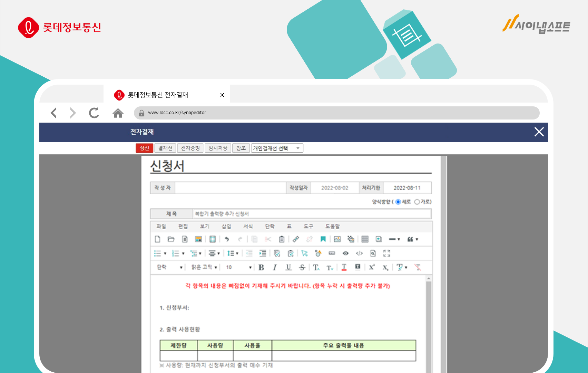Viewport: 588px width, 373px height.
Task: Apply Italic formatting
Action: coord(275,267)
